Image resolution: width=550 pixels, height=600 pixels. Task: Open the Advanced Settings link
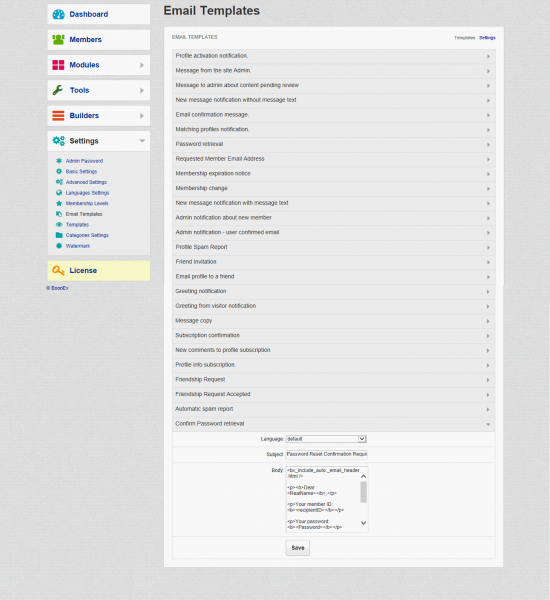[x=86, y=182]
